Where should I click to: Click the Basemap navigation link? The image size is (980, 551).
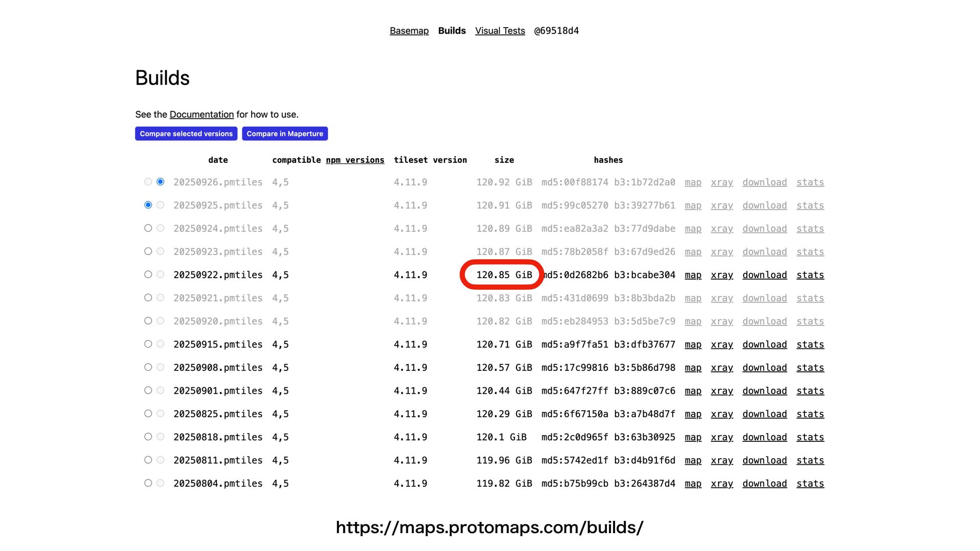(409, 31)
